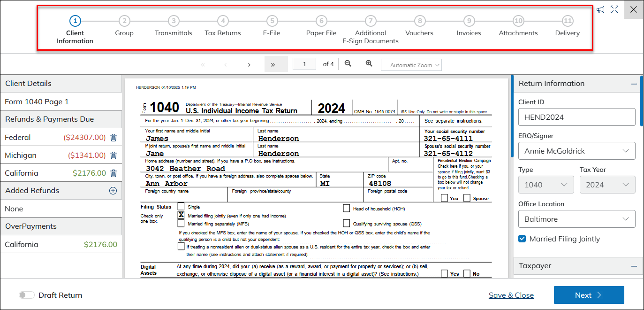Switch to the Vouchers step
This screenshot has height=310, width=644.
click(x=420, y=21)
